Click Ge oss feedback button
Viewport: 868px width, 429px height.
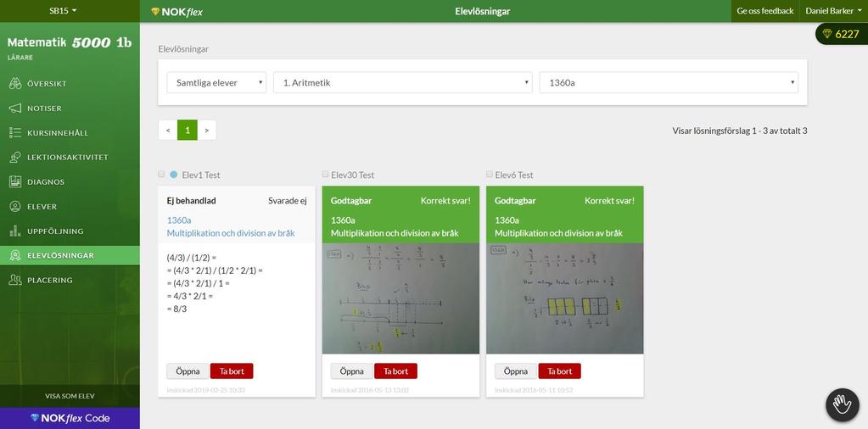[x=765, y=11]
